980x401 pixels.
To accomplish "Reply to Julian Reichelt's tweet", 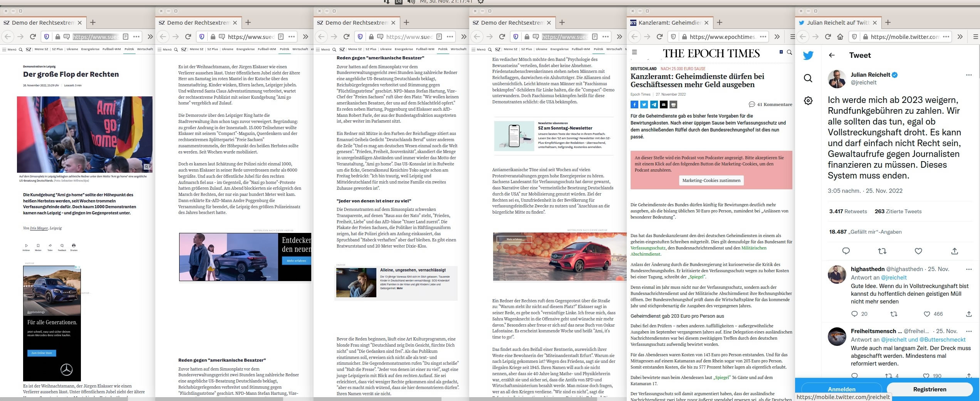I will pos(846,251).
